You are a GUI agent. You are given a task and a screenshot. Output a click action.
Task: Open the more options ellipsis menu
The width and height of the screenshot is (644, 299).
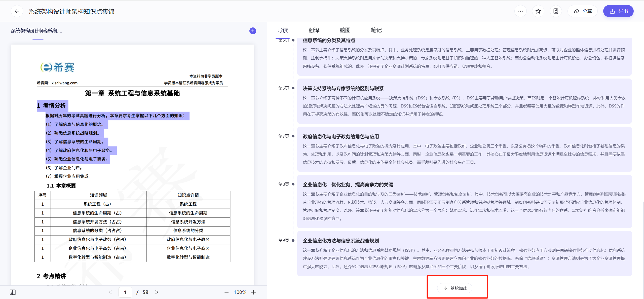[520, 11]
